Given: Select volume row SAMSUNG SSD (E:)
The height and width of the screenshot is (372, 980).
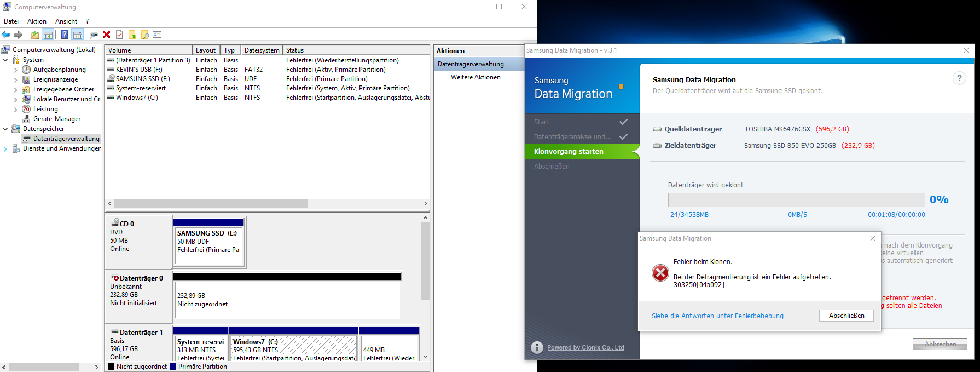Looking at the screenshot, I should point(268,79).
